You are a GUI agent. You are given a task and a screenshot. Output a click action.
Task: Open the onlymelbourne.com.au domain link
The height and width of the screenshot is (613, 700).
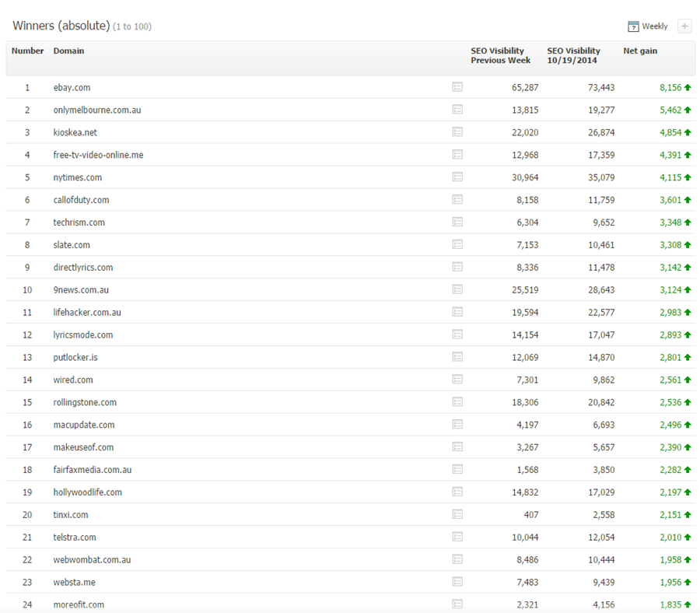(x=97, y=110)
